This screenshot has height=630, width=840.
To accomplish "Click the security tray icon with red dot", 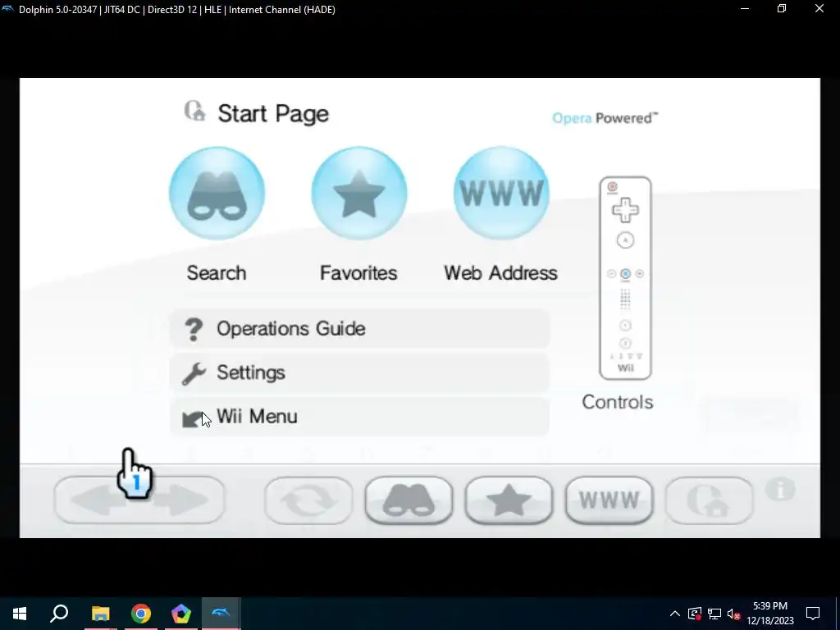I will tap(694, 614).
